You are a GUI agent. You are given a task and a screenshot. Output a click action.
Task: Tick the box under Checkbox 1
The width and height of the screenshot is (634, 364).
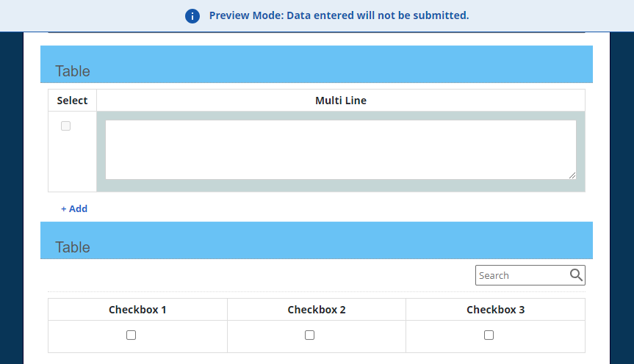(131, 335)
